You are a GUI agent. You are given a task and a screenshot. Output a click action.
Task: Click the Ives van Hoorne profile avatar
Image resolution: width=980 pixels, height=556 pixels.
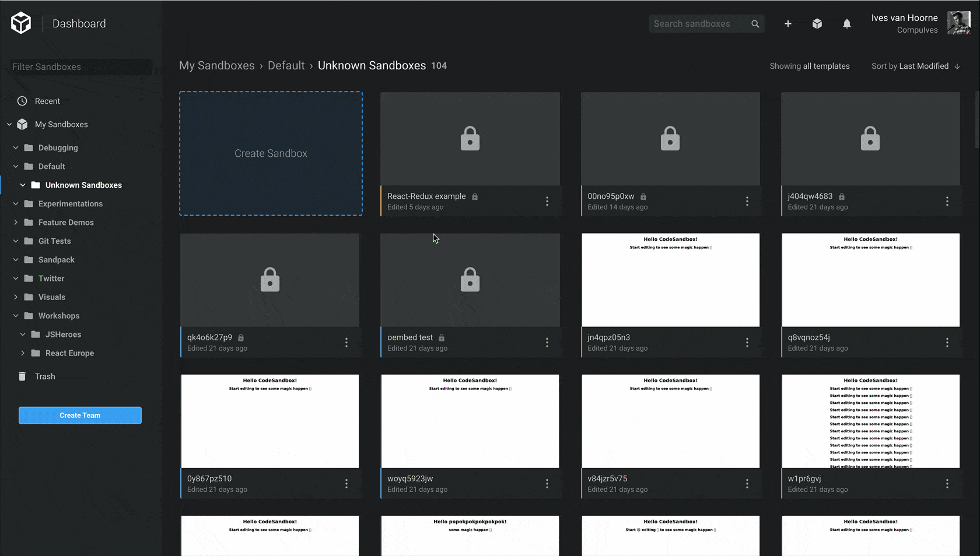[958, 23]
